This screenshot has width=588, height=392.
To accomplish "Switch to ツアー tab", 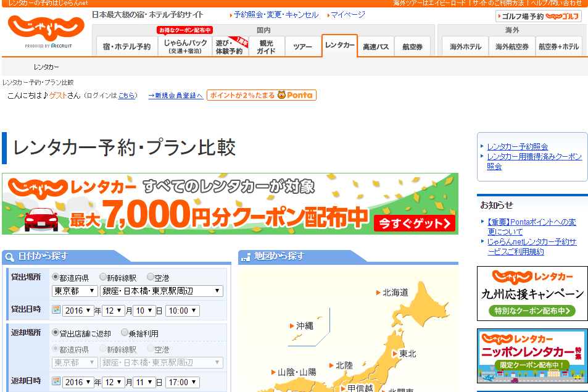I will click(302, 46).
